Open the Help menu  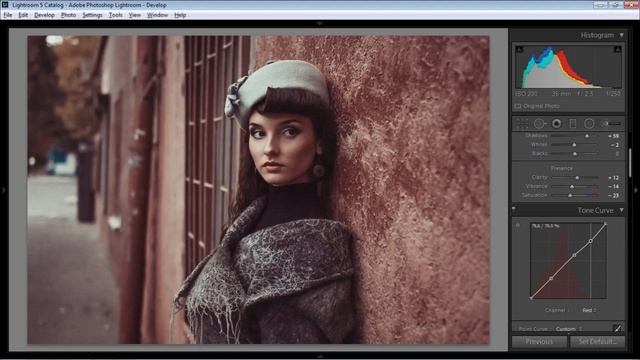tap(180, 15)
